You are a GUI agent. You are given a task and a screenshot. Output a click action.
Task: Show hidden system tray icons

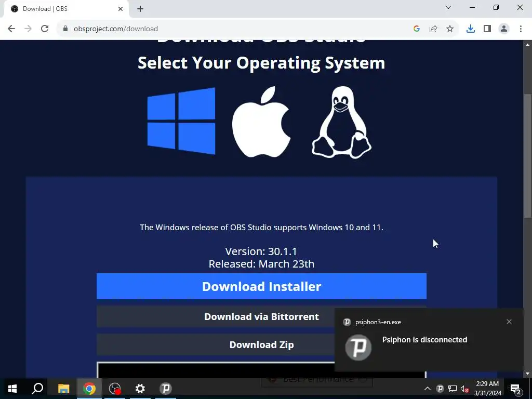(x=428, y=389)
